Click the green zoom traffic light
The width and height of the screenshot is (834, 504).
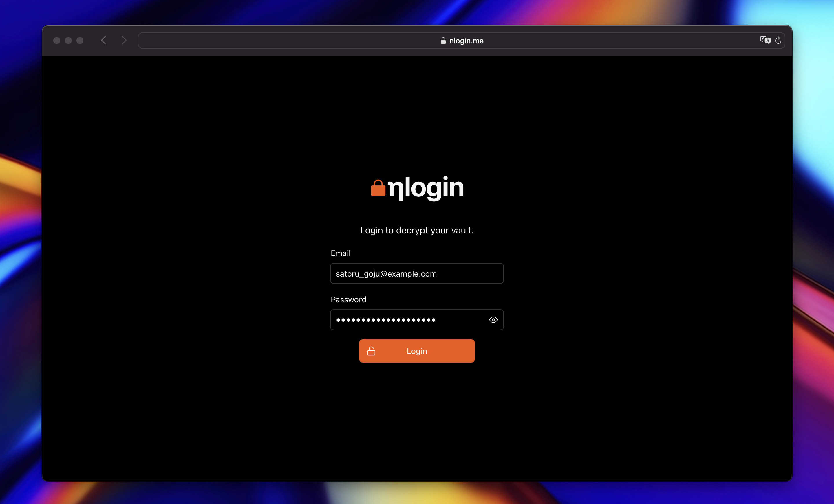coord(80,40)
